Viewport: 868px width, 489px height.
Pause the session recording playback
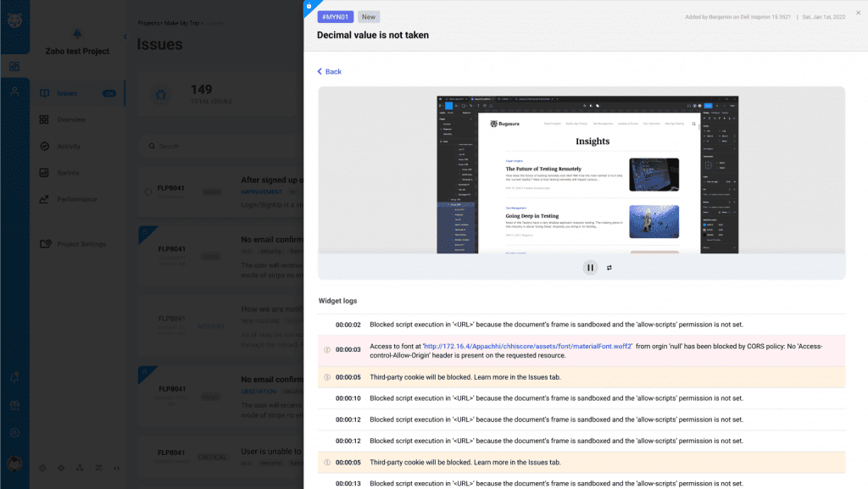[x=590, y=268]
